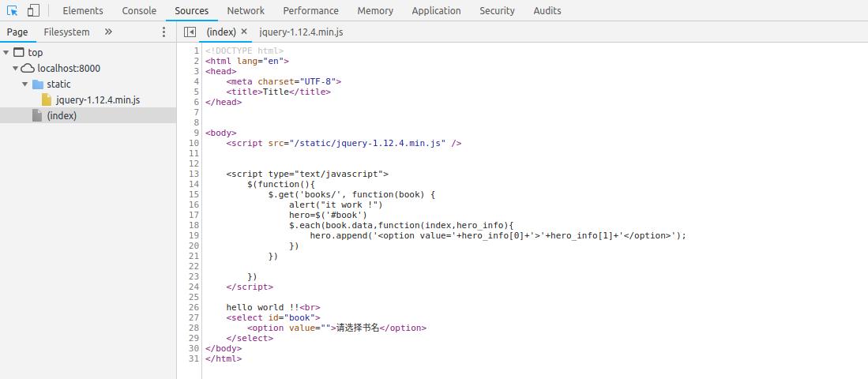Click the select id="book" line
Screen dimensions: 868x379
point(273,317)
